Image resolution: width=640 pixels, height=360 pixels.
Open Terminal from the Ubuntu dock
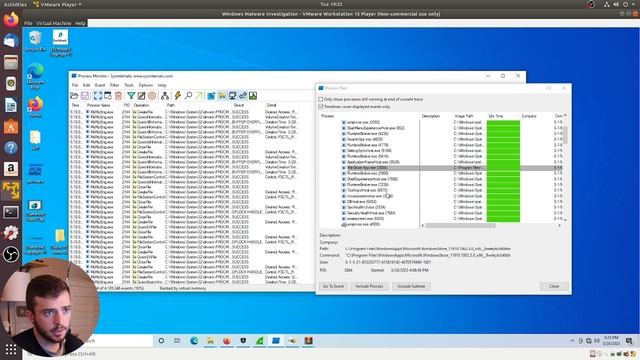tap(11, 212)
